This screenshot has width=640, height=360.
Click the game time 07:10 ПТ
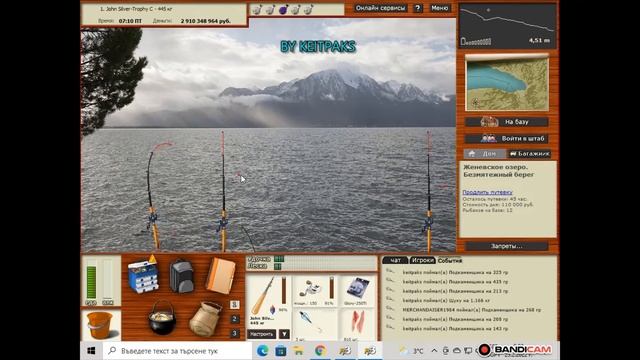pyautogui.click(x=130, y=21)
